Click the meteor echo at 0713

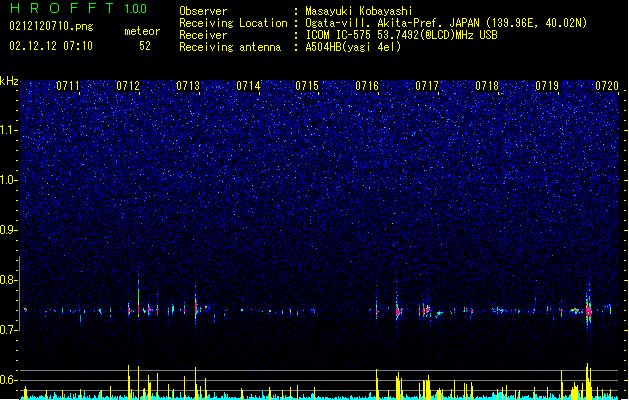coord(196,307)
